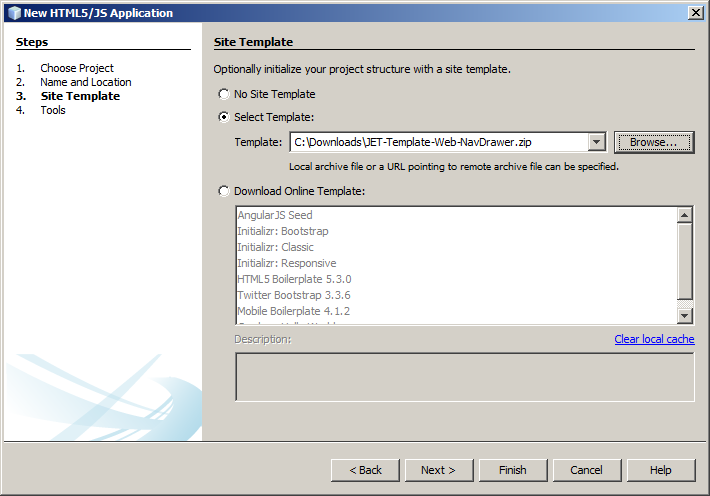Pick AngularJS Seed from template list
This screenshot has height=496, width=710.
click(x=456, y=215)
